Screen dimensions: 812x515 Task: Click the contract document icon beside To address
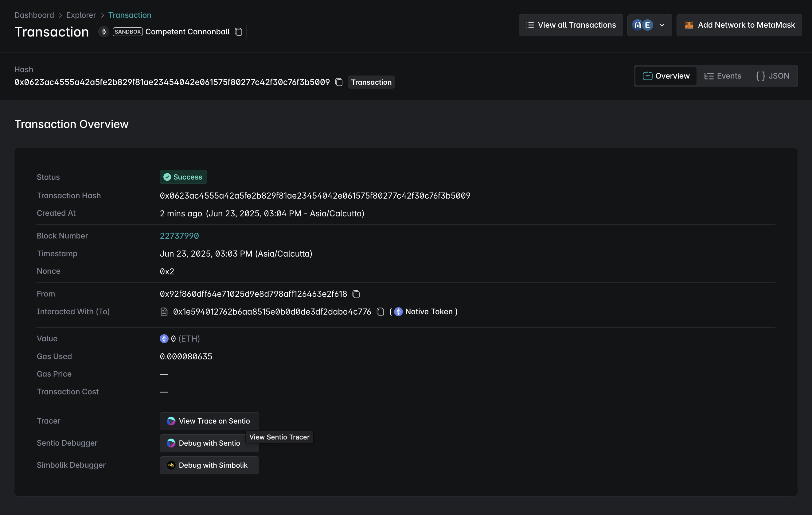coord(164,312)
